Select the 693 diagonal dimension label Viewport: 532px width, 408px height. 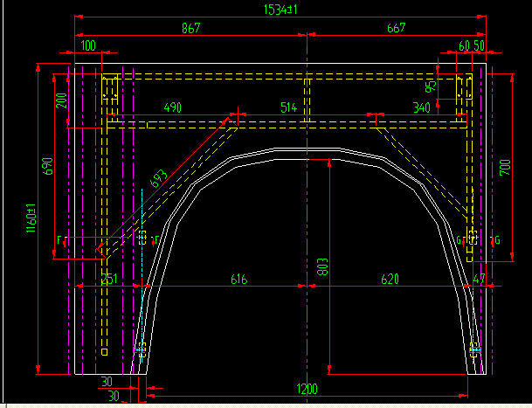(x=159, y=179)
